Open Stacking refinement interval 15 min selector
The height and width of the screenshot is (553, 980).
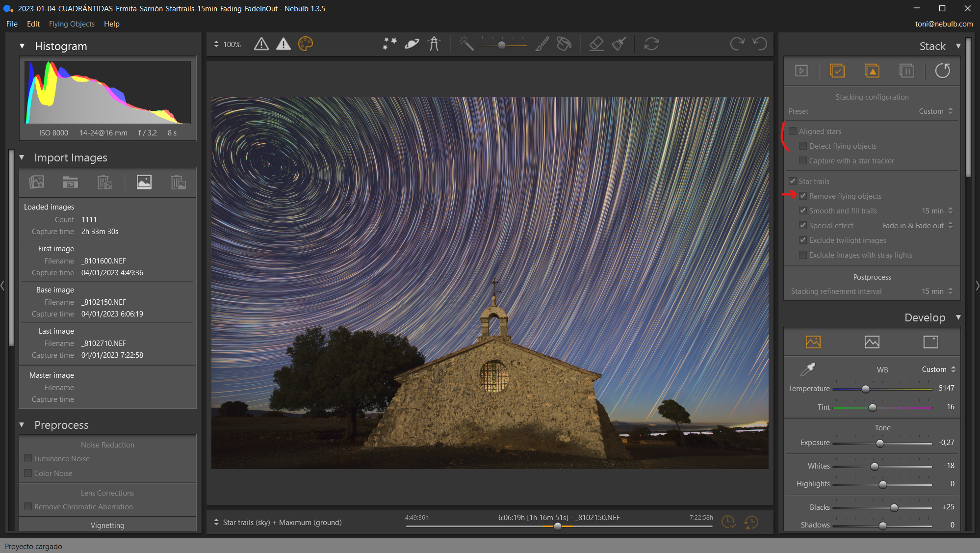pyautogui.click(x=937, y=291)
